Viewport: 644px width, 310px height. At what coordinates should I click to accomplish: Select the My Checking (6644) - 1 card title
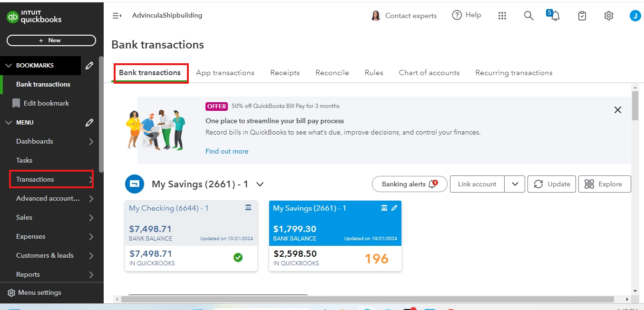point(169,208)
